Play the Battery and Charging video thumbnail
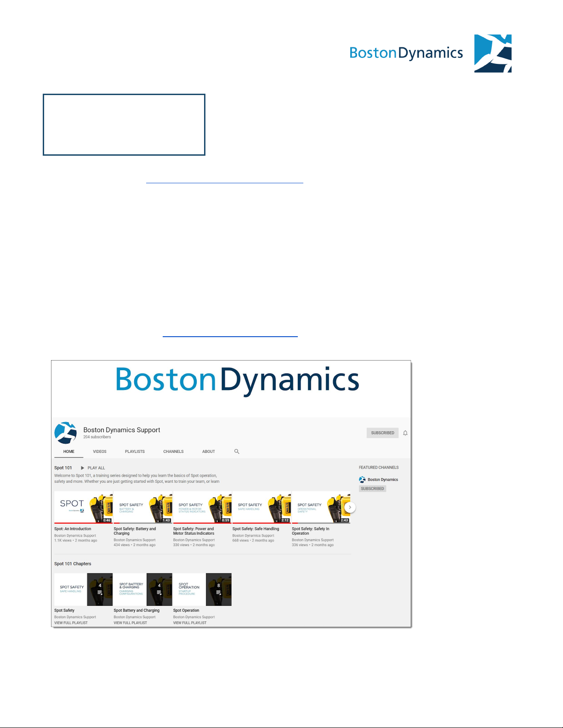The height and width of the screenshot is (728, 563). (143, 508)
